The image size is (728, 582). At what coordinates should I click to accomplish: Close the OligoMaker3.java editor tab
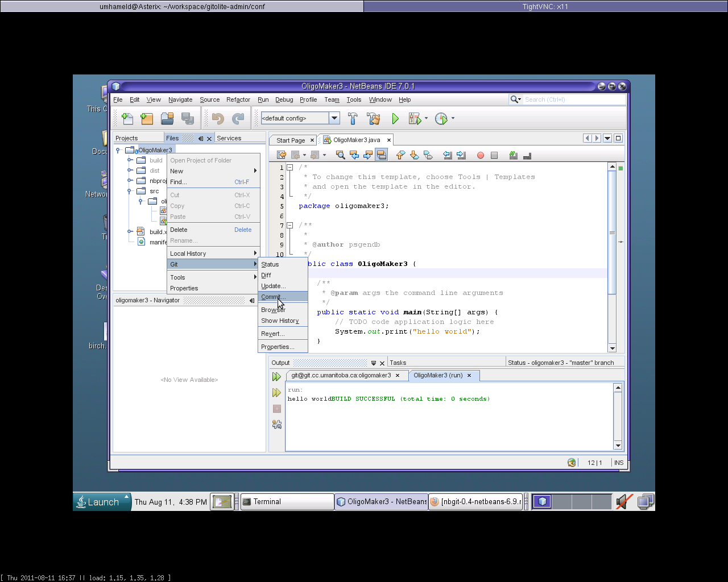coord(389,140)
